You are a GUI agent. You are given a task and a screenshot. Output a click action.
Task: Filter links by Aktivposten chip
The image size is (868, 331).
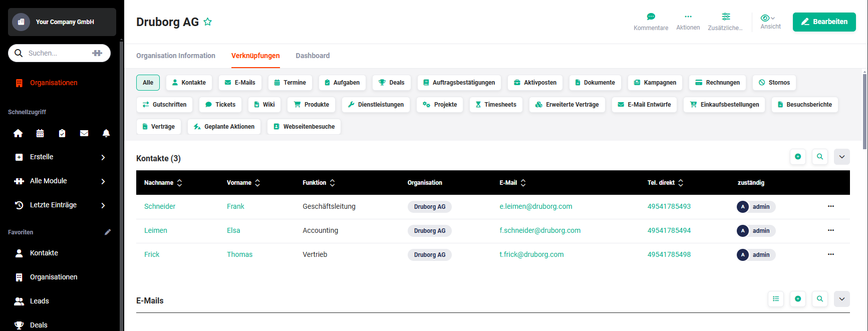pyautogui.click(x=535, y=83)
